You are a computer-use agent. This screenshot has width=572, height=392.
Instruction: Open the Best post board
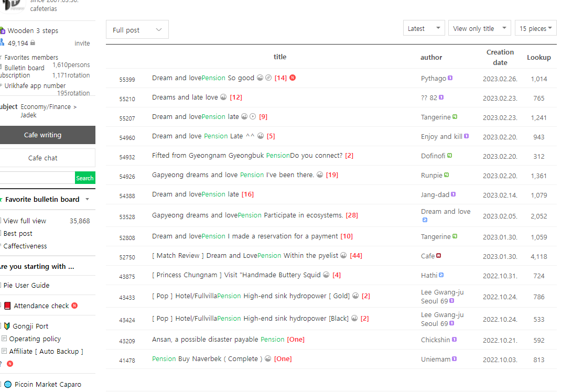[18, 233]
